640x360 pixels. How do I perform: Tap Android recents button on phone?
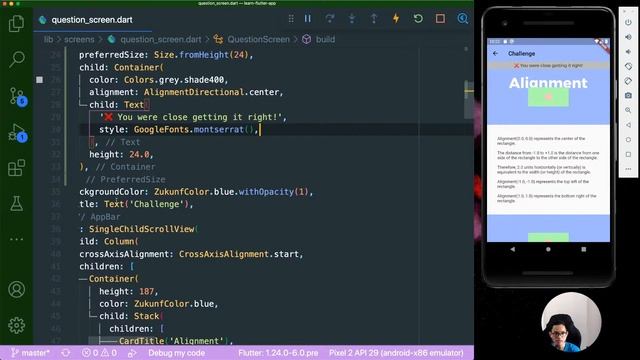(x=584, y=249)
